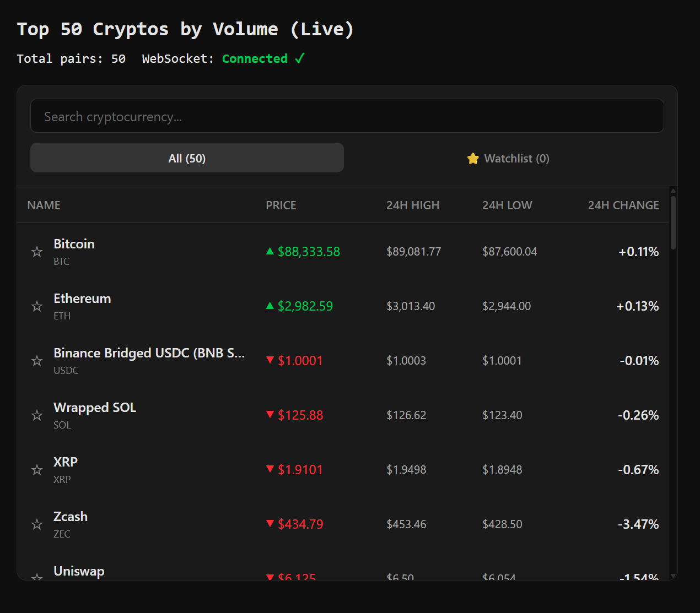Sort by the NAME column header

(44, 204)
